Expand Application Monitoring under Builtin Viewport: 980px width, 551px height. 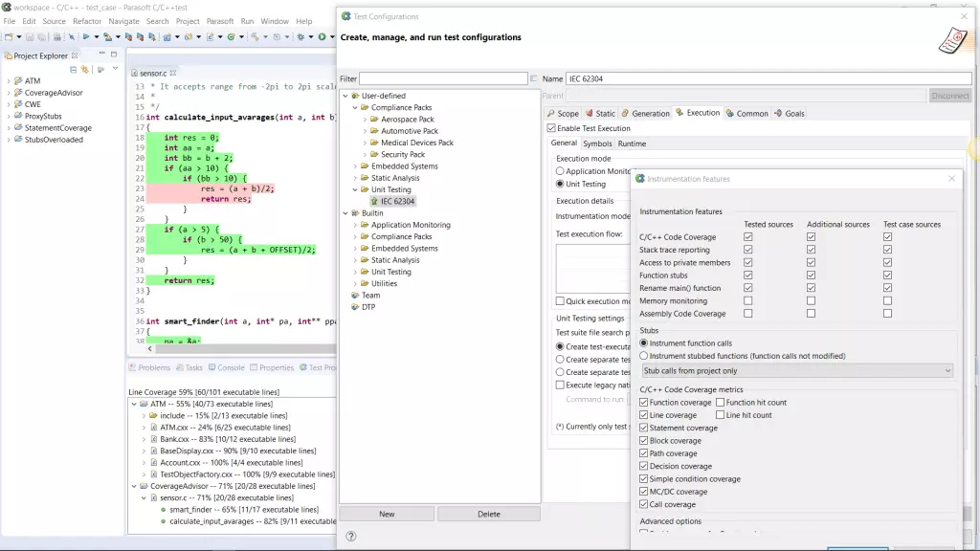355,225
